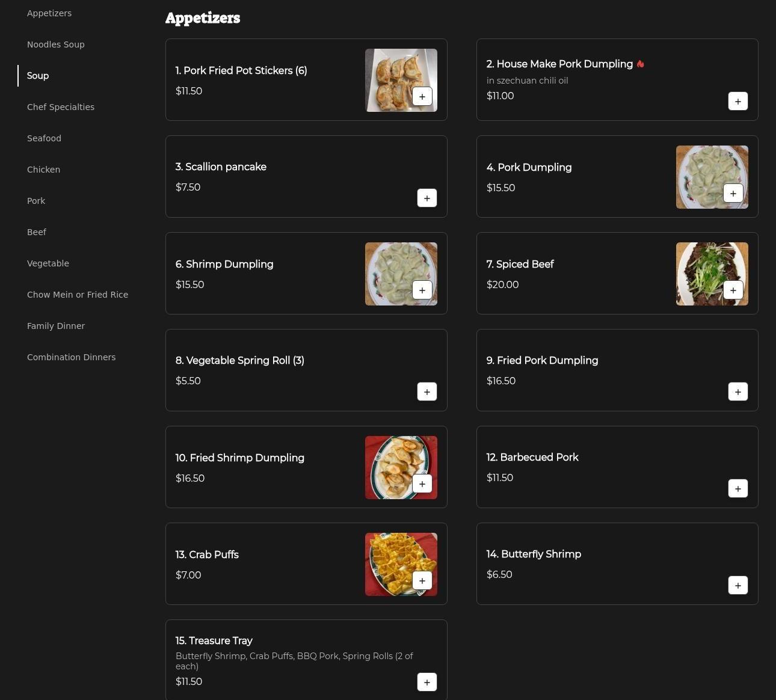Viewport: 776px width, 700px height.
Task: Add Pork Fried Pot Stickers to cart
Action: tap(422, 96)
